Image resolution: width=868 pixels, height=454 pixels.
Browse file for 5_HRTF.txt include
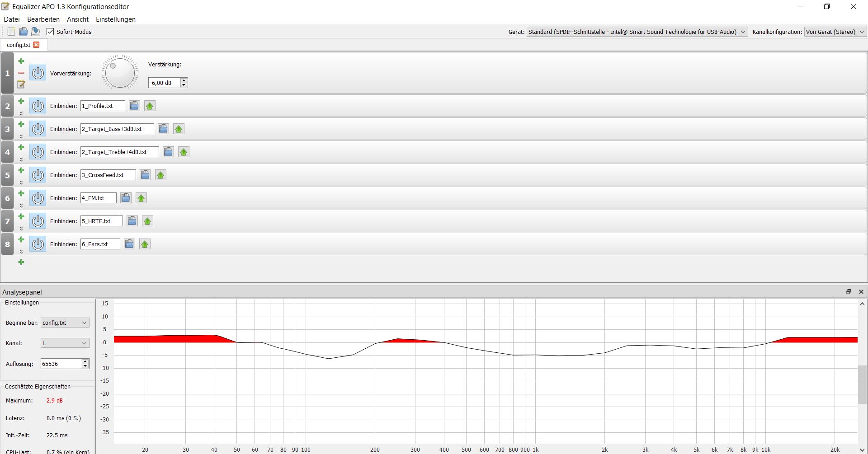tap(132, 221)
